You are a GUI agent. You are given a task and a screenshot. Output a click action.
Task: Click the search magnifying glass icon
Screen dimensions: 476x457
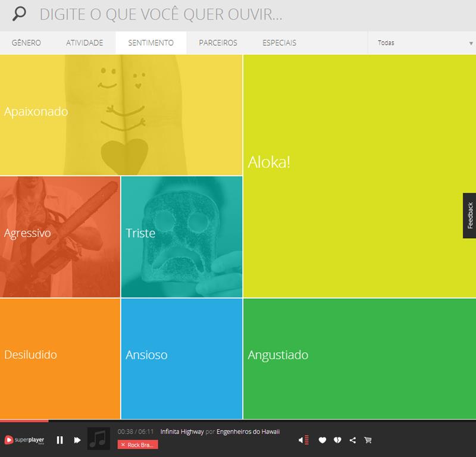[x=19, y=15]
